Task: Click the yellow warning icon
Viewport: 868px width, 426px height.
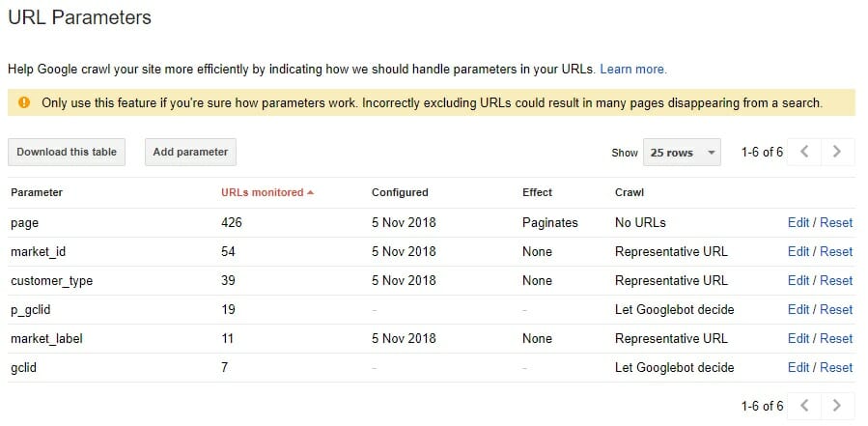Action: tap(24, 102)
